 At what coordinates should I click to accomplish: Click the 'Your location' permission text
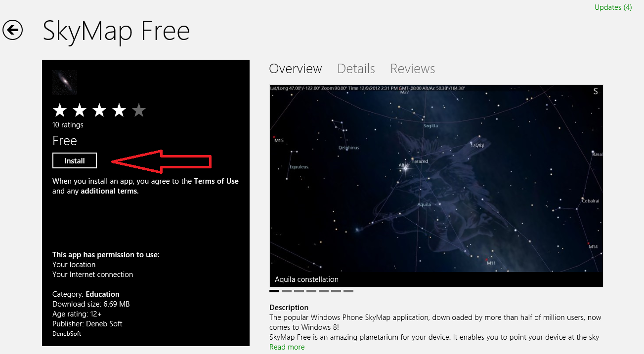[x=74, y=265]
